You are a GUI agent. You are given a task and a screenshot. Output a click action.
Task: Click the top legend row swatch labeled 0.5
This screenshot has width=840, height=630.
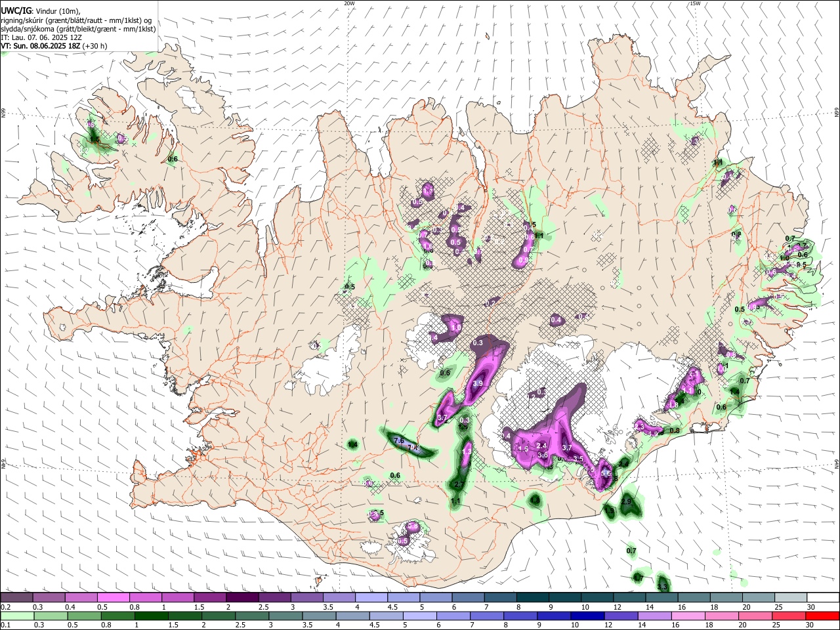(x=114, y=598)
